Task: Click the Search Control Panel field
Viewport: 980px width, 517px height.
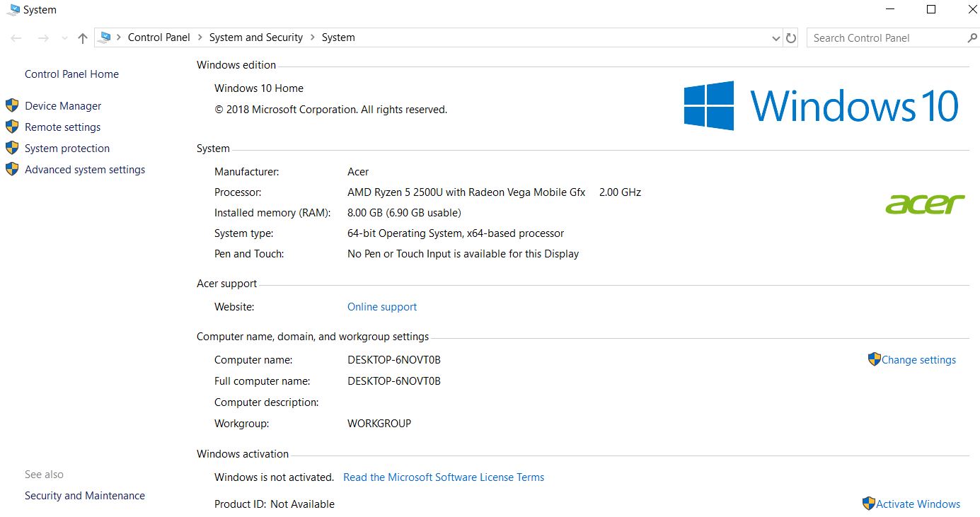Action: 884,38
